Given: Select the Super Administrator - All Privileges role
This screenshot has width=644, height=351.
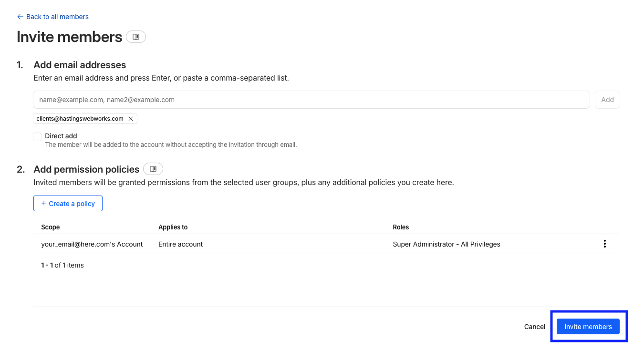Looking at the screenshot, I should pyautogui.click(x=446, y=244).
